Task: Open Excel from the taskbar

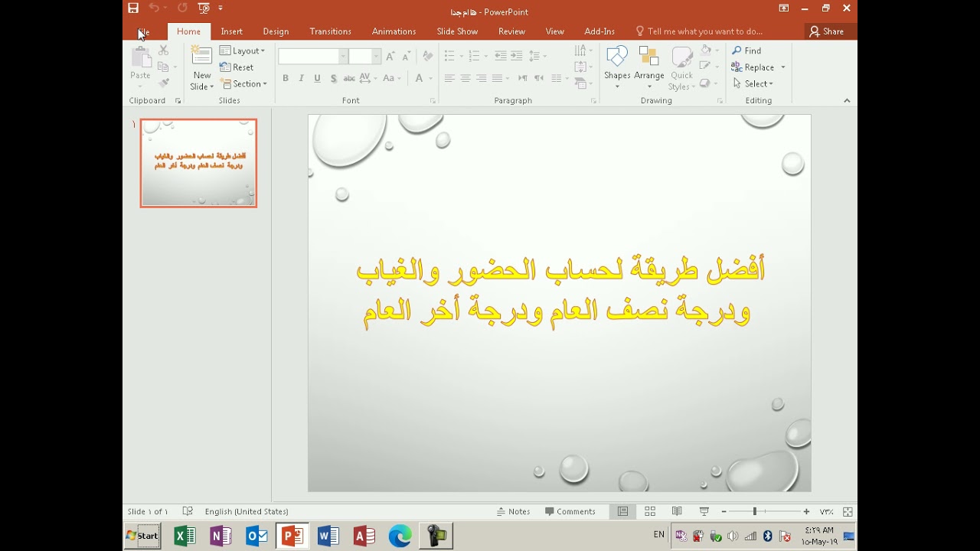Action: coord(185,536)
